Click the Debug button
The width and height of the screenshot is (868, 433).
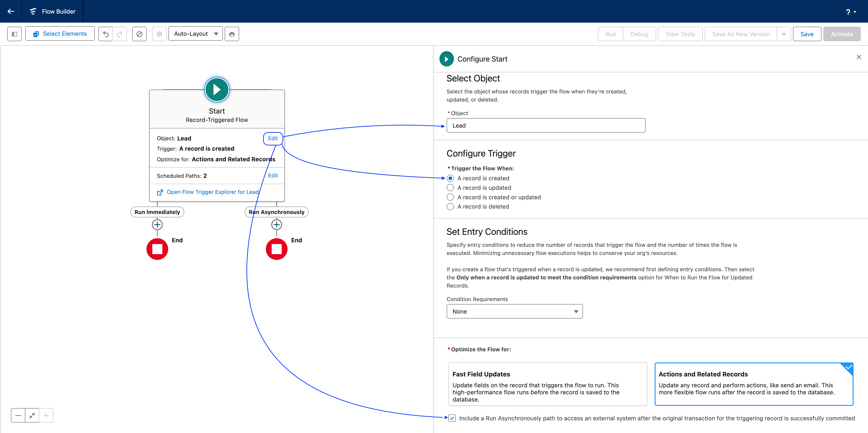(639, 34)
